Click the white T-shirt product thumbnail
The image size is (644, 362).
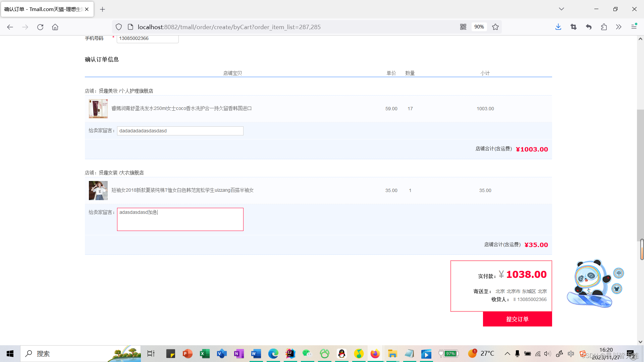[98, 190]
